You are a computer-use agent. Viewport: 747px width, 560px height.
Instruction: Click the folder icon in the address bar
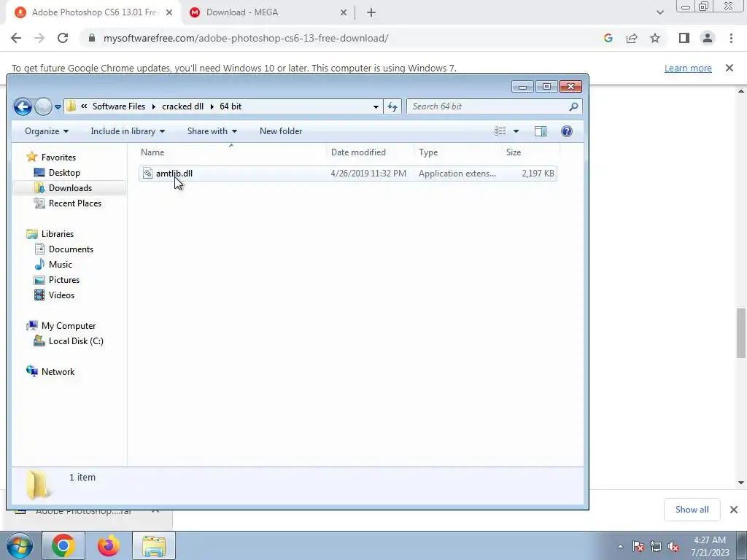coord(71,106)
